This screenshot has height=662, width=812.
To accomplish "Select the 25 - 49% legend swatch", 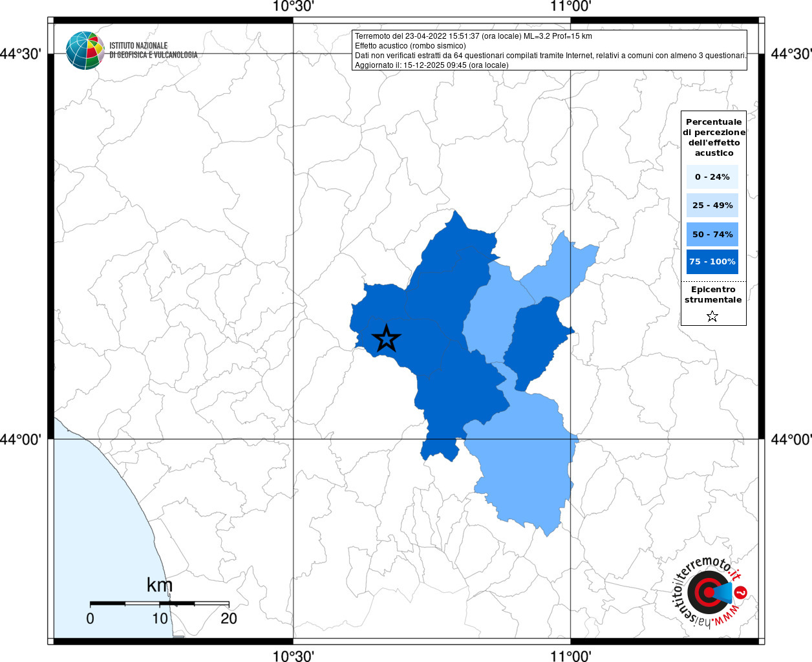I will [712, 205].
